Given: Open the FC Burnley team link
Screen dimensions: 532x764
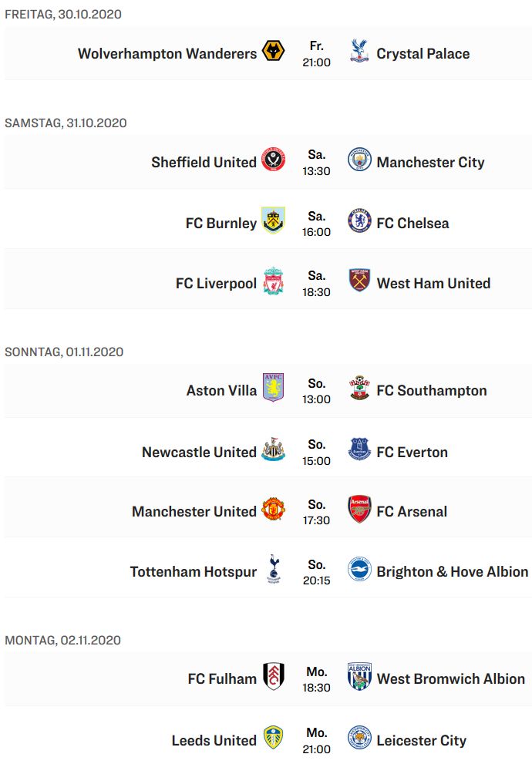Looking at the screenshot, I should pyautogui.click(x=221, y=223).
